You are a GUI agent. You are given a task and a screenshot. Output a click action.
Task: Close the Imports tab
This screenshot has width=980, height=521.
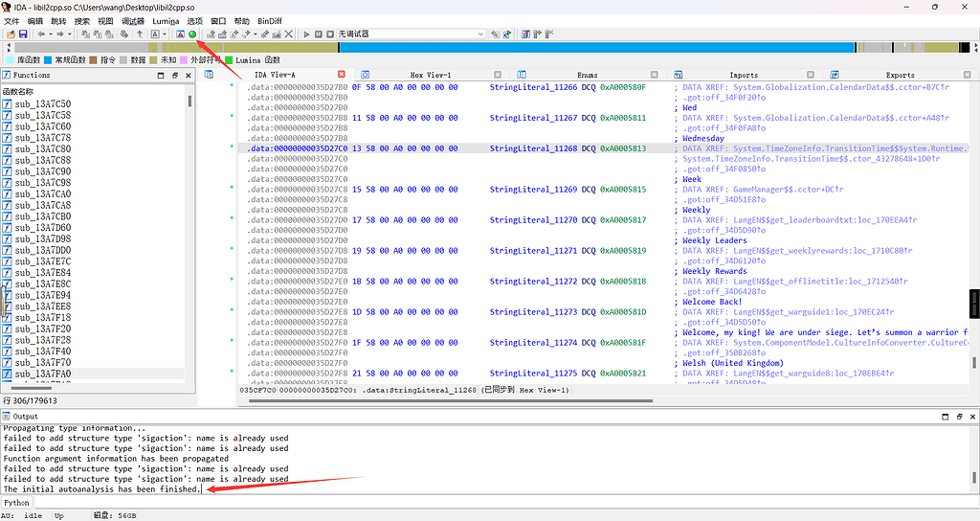(x=810, y=75)
